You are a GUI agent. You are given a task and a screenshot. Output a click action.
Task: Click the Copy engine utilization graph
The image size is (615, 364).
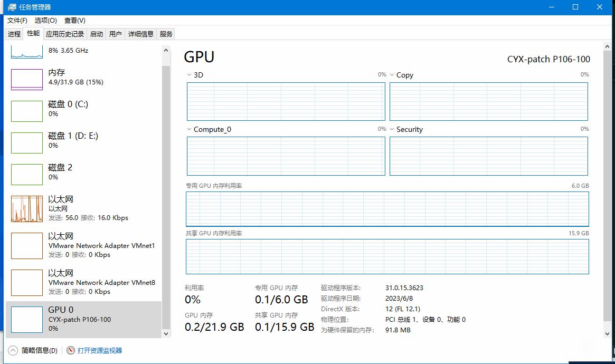point(489,101)
